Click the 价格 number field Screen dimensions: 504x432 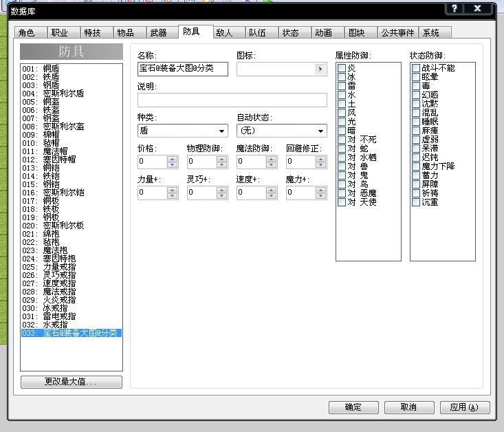pyautogui.click(x=153, y=162)
